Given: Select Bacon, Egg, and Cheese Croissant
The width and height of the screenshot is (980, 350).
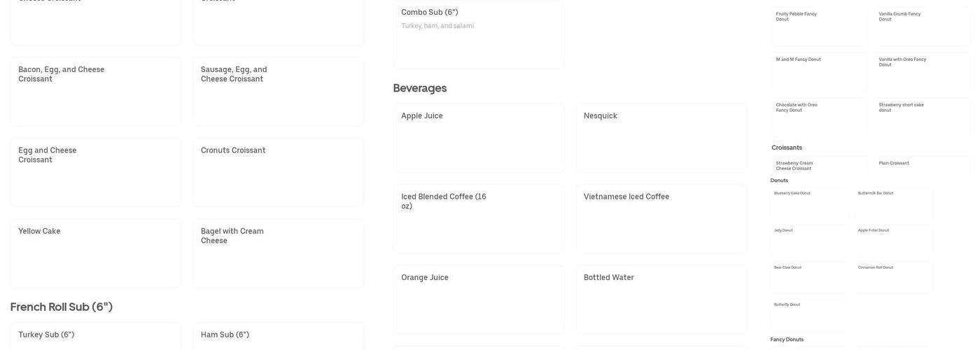Looking at the screenshot, I should point(95,91).
